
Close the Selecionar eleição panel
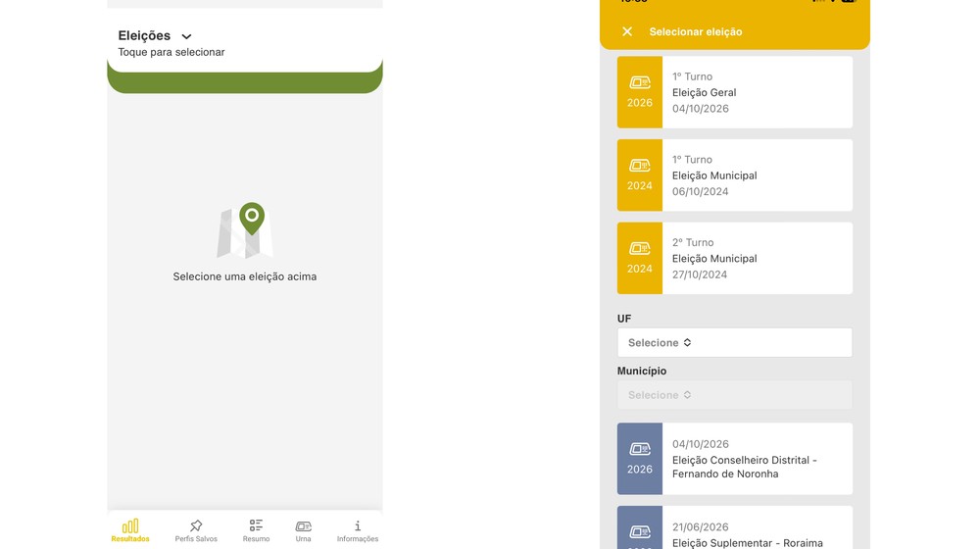coord(627,31)
